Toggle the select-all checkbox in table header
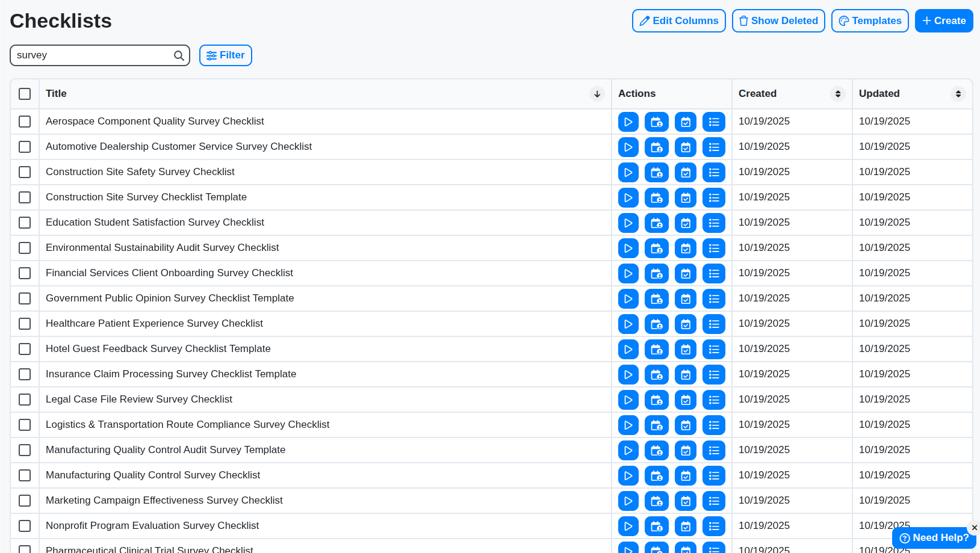Screen dimensions: 980x553 click(25, 94)
